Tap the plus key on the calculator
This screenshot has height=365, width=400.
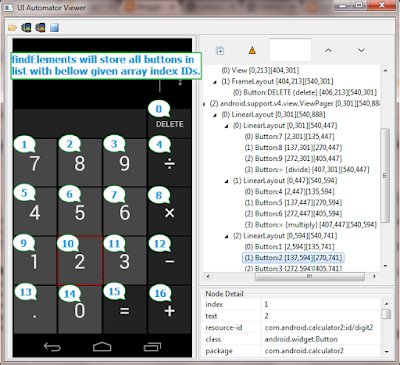(x=169, y=310)
